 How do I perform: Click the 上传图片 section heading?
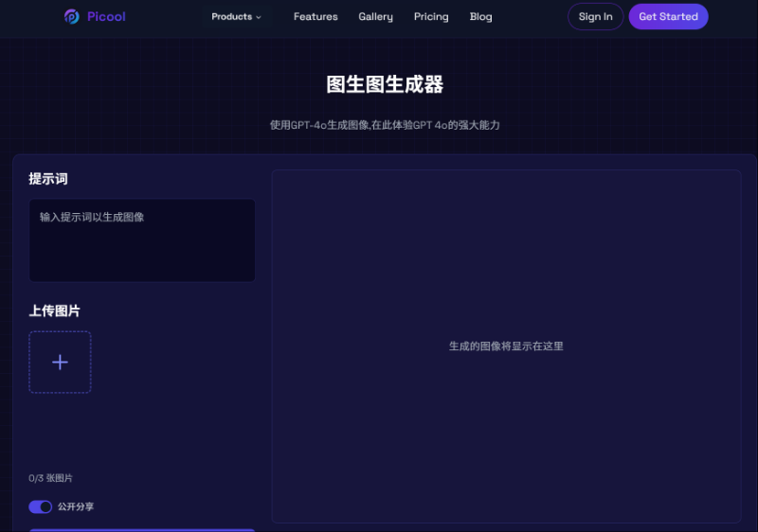point(55,310)
